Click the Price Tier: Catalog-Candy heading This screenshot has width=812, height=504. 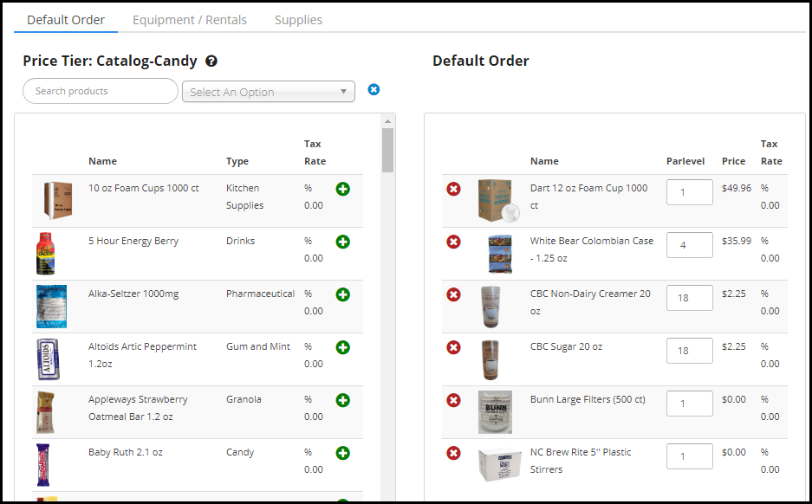coord(110,61)
